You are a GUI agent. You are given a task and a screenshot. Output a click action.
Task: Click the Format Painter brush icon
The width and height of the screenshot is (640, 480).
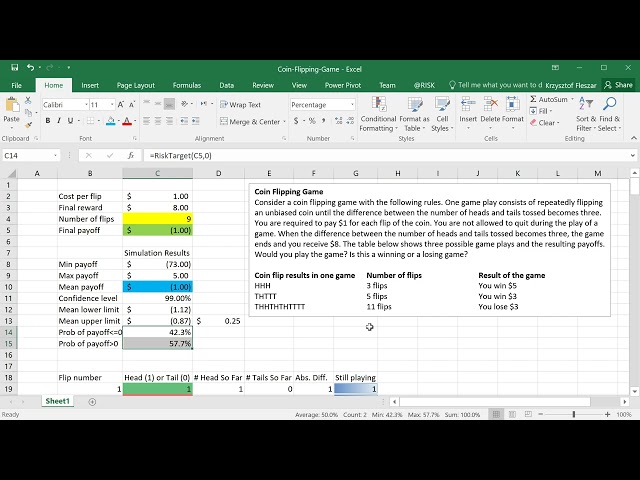coord(28,124)
